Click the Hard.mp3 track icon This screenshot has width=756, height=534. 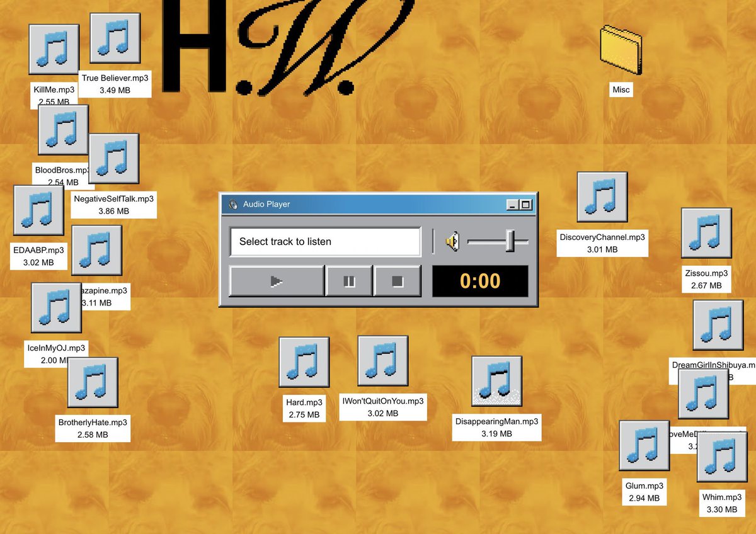[304, 361]
